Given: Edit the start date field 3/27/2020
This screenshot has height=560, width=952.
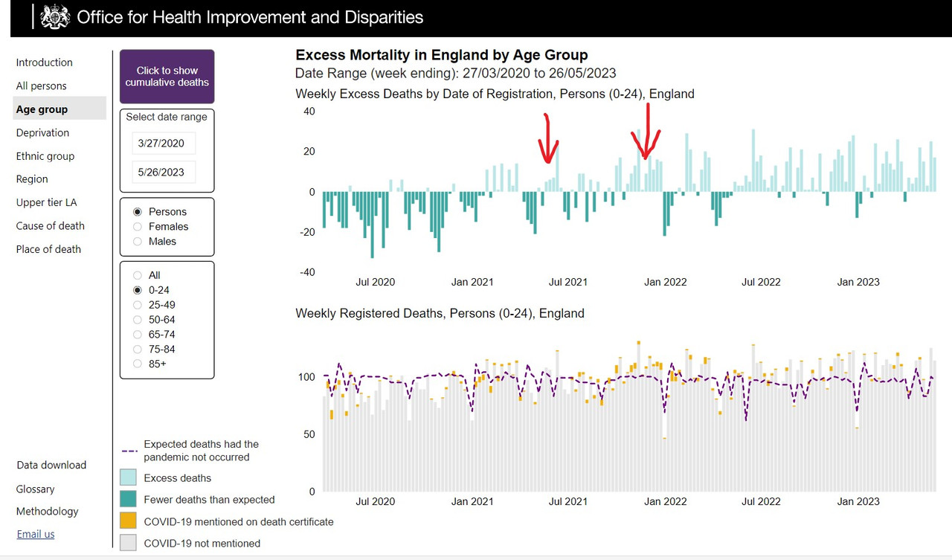Looking at the screenshot, I should click(x=164, y=144).
